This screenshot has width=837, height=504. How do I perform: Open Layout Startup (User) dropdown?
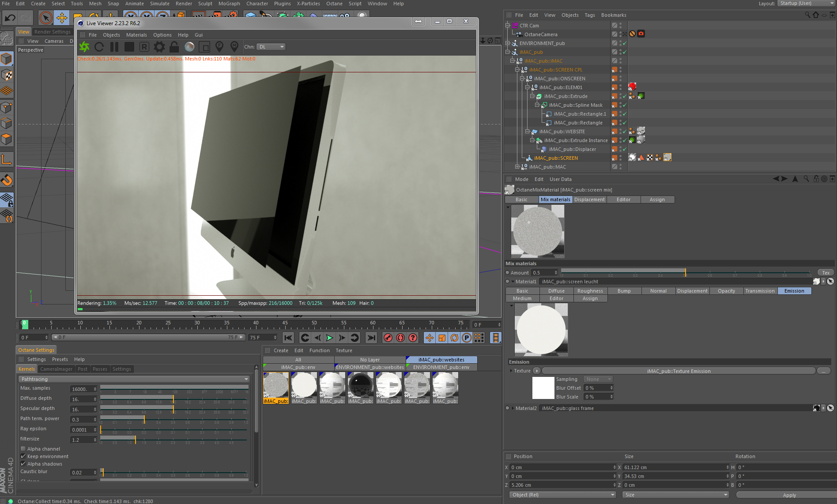pos(806,4)
